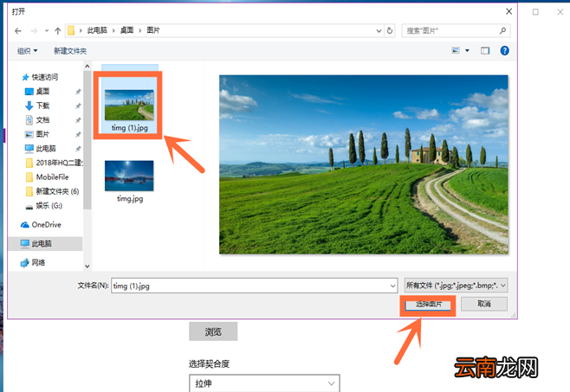570x392 pixels.
Task: Go back with the left arrow
Action: [x=18, y=31]
